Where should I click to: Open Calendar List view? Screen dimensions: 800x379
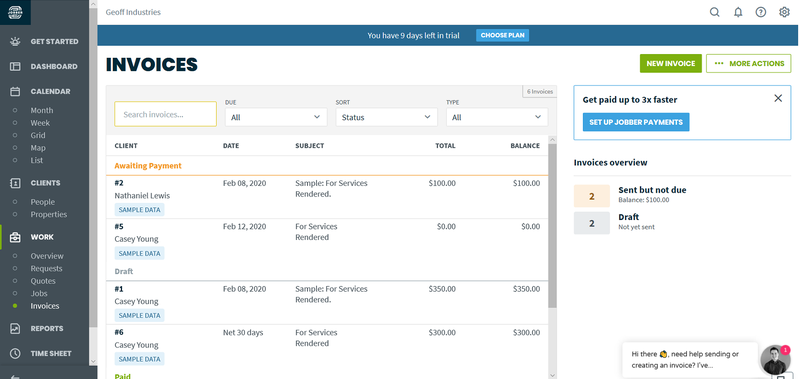point(37,160)
